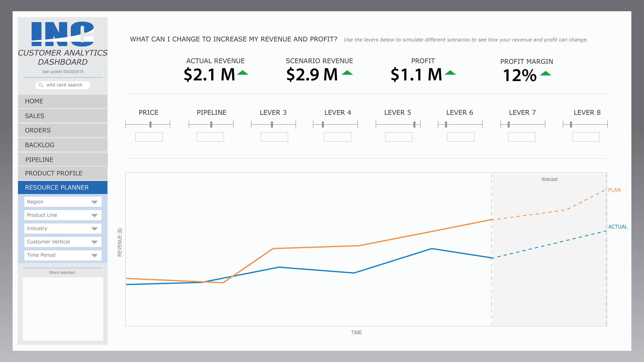Click the value box under LEVER 4

coord(338,137)
